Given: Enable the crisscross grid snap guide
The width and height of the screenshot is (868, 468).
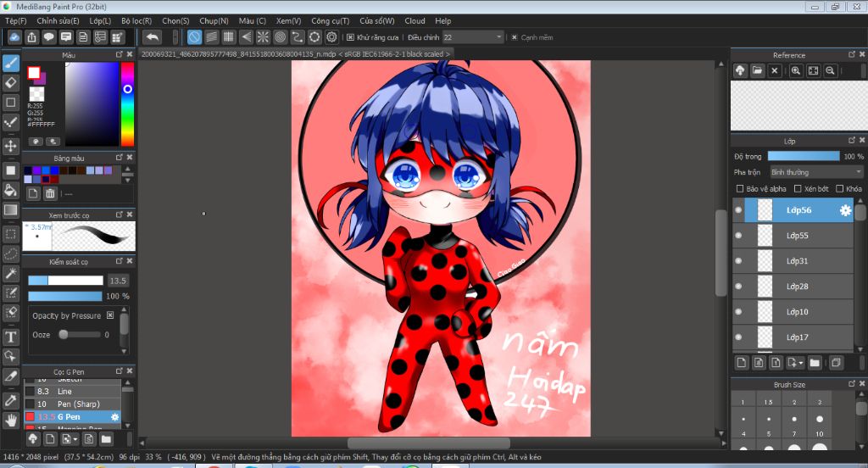Looking at the screenshot, I should pos(229,37).
